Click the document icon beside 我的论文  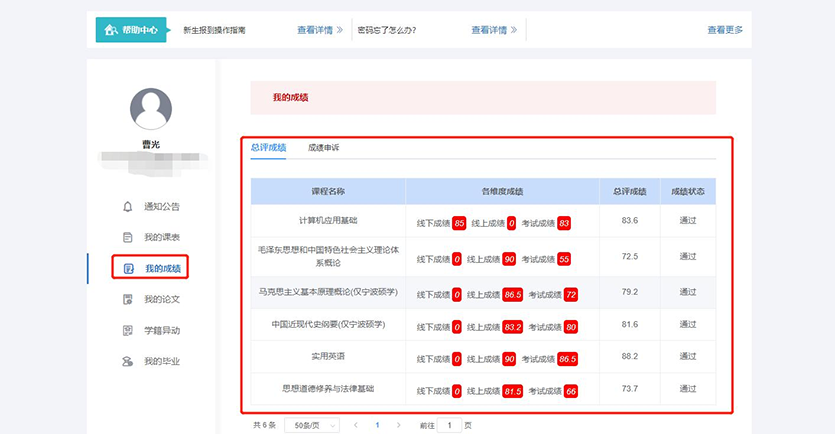(x=128, y=299)
